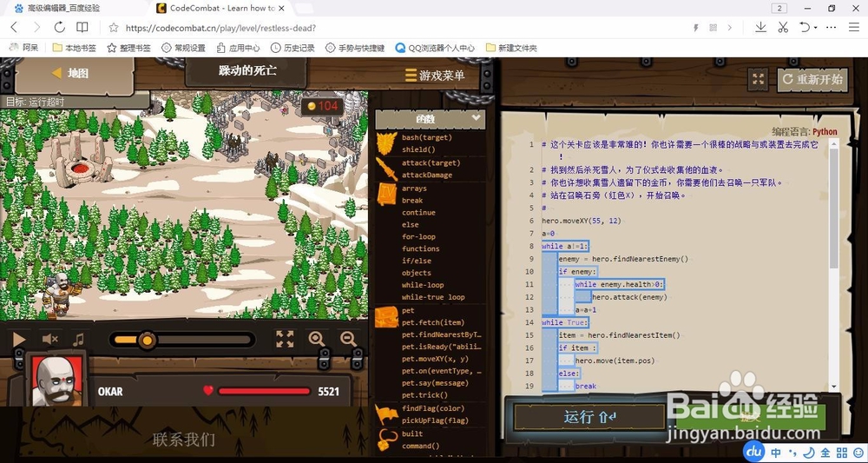Select findFlag(color) entry
Image resolution: width=868 pixels, height=463 pixels.
pyautogui.click(x=433, y=408)
